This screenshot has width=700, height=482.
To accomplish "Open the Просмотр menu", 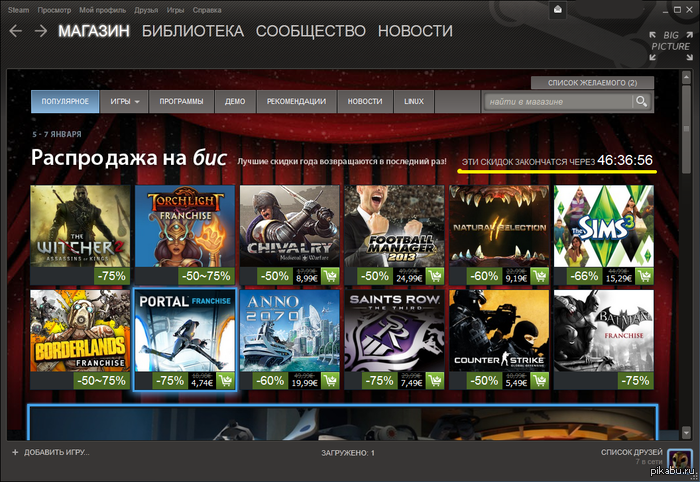I will tap(54, 10).
